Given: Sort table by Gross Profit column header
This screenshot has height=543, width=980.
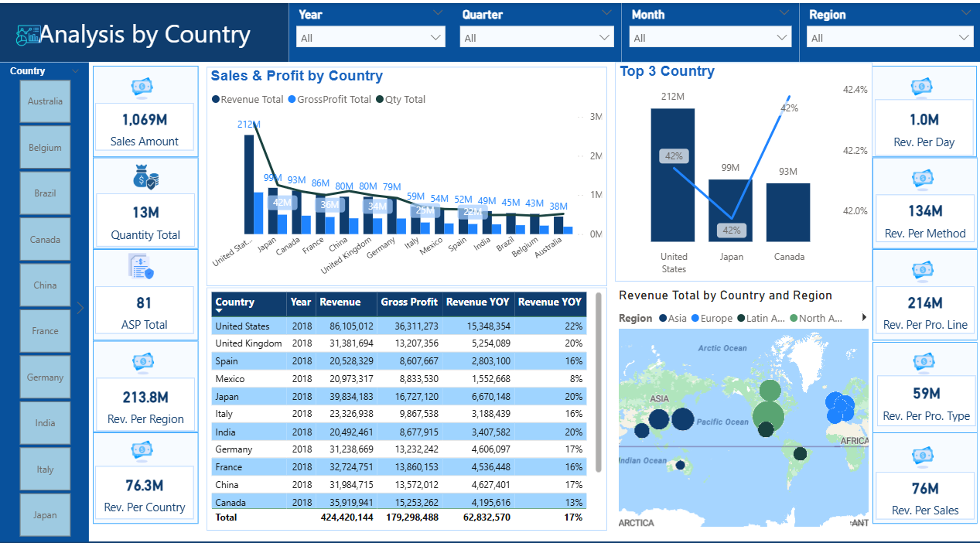Looking at the screenshot, I should [x=409, y=302].
